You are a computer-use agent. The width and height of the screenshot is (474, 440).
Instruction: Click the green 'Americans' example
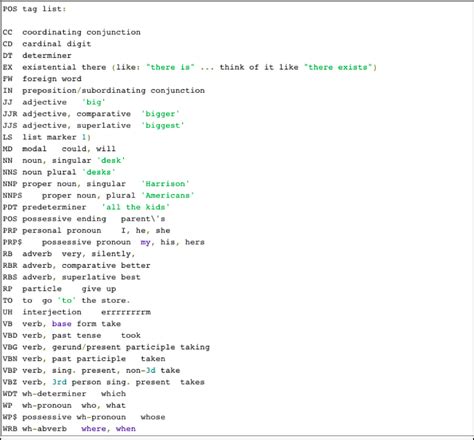tap(168, 196)
